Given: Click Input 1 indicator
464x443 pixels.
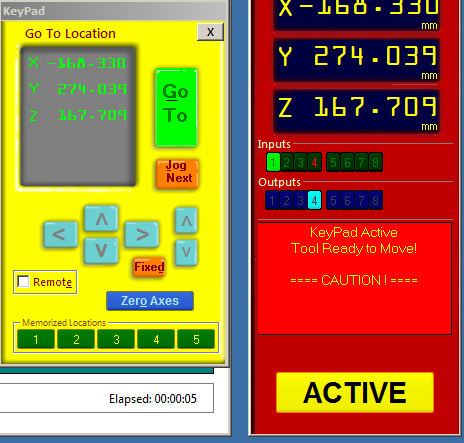Looking at the screenshot, I should (x=273, y=162).
